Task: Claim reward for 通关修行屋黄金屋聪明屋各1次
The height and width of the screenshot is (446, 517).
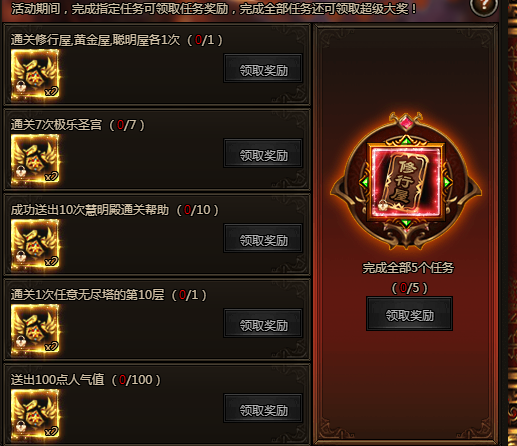Action: pos(263,68)
